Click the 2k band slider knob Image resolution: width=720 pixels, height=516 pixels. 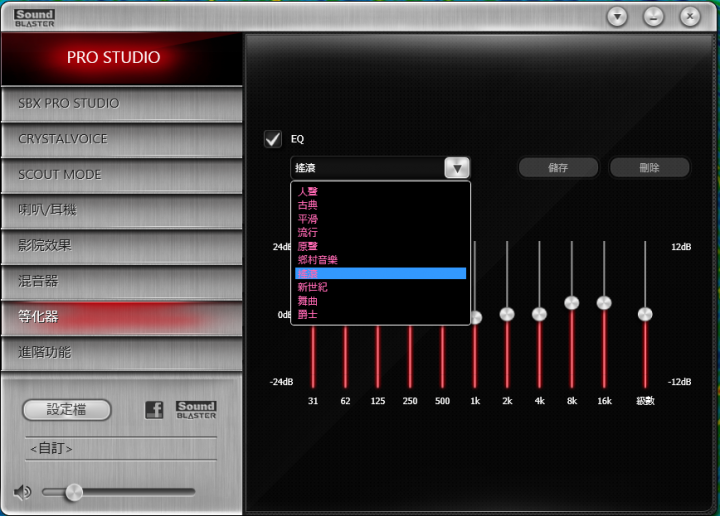507,314
